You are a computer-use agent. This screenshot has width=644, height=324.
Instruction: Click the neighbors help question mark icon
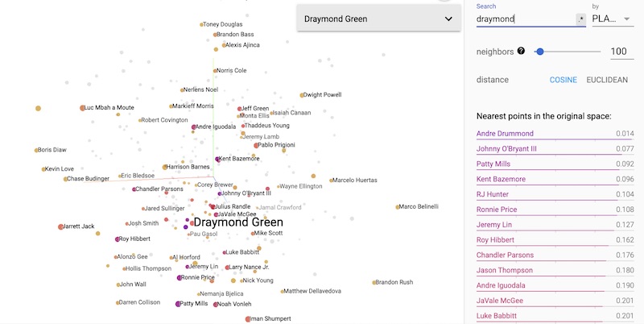[522, 51]
